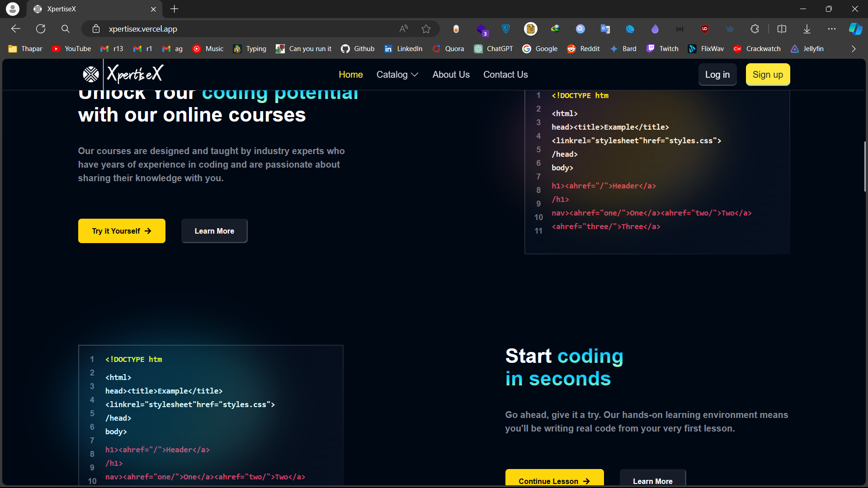Open the Downloads arrow icon
Screen dimensions: 868x488
(807, 29)
